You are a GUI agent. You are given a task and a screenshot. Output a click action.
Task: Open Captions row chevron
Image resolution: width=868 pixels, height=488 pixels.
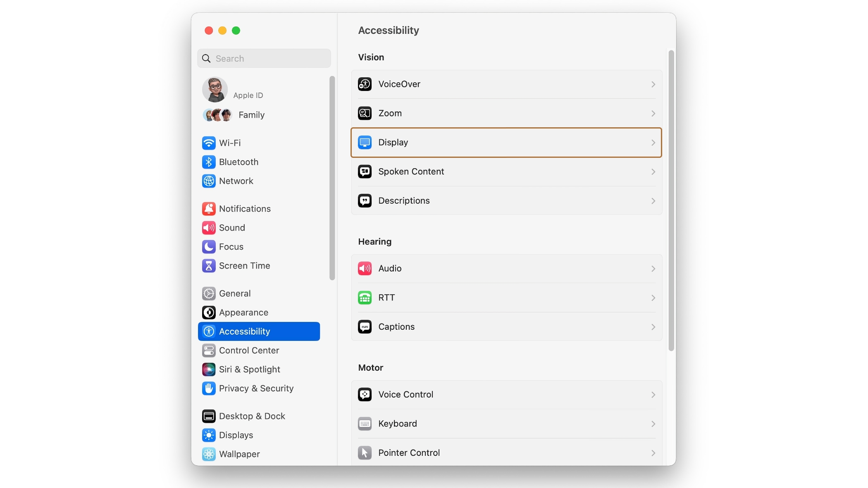tap(653, 327)
